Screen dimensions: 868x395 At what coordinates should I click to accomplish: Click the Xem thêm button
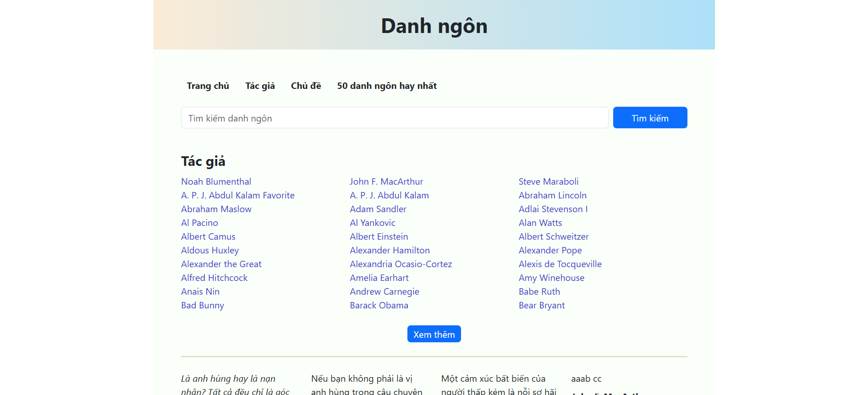click(434, 334)
